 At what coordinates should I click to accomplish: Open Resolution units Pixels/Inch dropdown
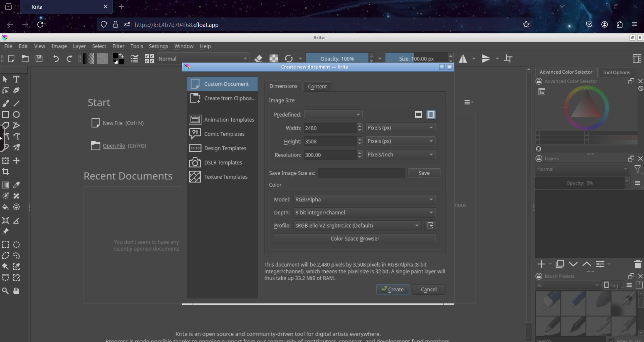[x=401, y=155]
